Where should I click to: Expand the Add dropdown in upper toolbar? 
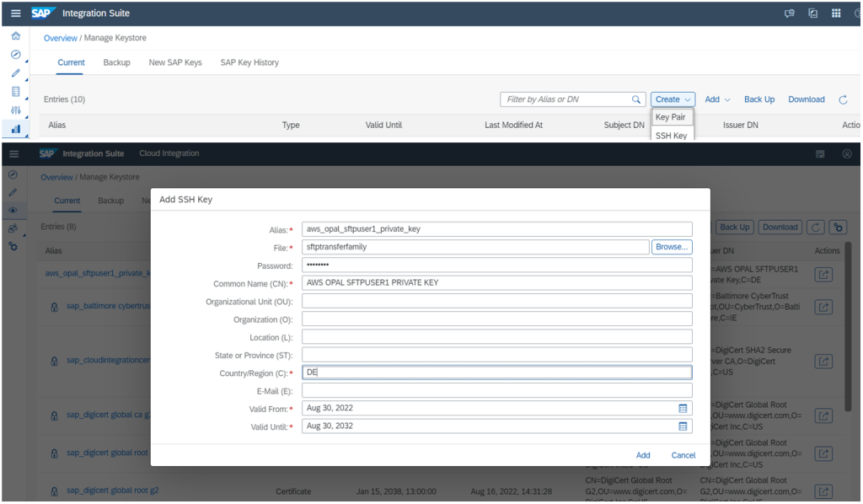(717, 99)
